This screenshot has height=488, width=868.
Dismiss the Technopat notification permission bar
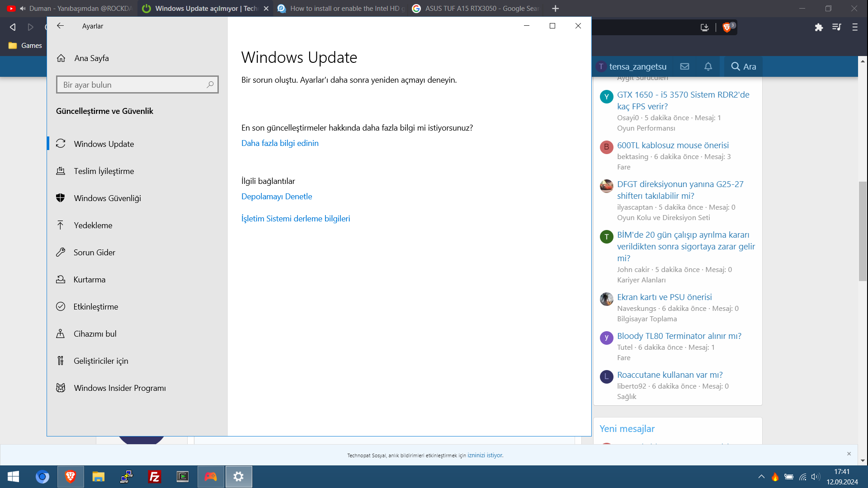pyautogui.click(x=849, y=454)
